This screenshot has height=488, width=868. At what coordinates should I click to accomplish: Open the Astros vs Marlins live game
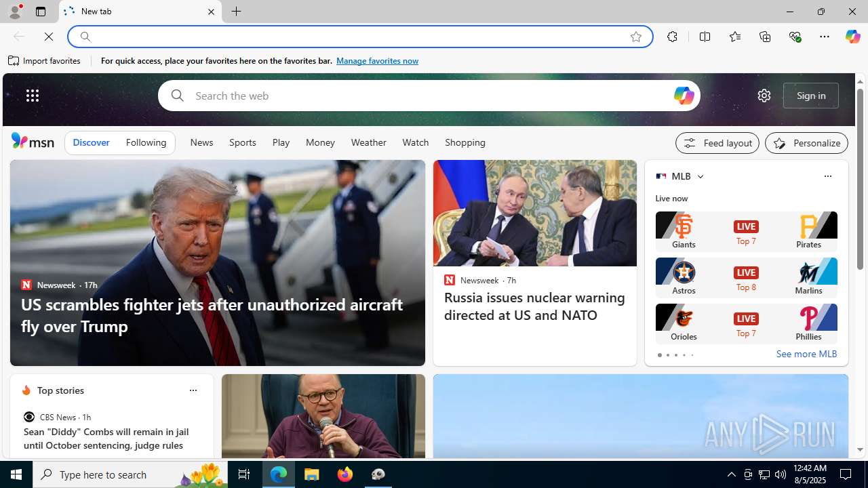[747, 278]
